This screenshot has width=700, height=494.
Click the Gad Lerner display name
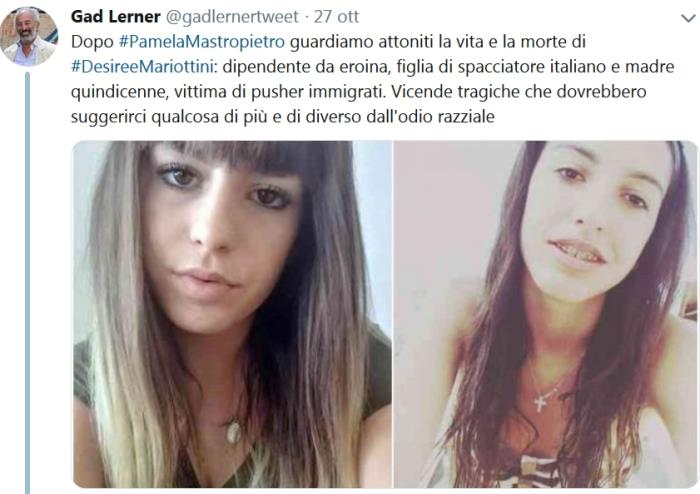[x=116, y=17]
